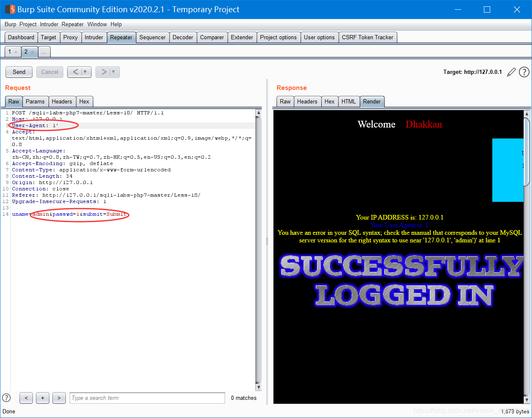Click the POST request first line
The width and height of the screenshot is (532, 418).
[x=88, y=113]
